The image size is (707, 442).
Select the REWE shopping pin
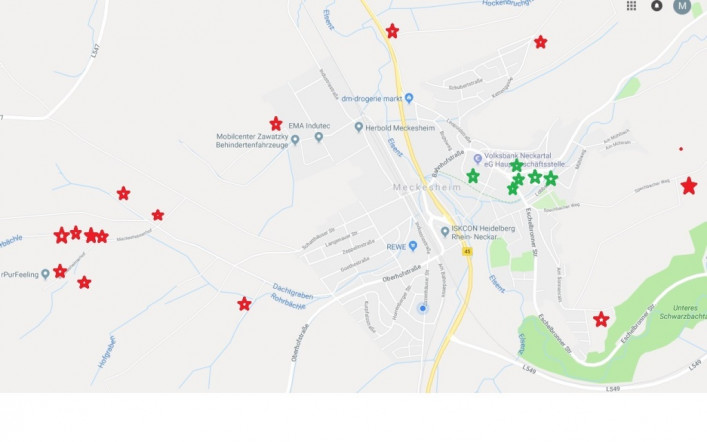[x=413, y=246]
